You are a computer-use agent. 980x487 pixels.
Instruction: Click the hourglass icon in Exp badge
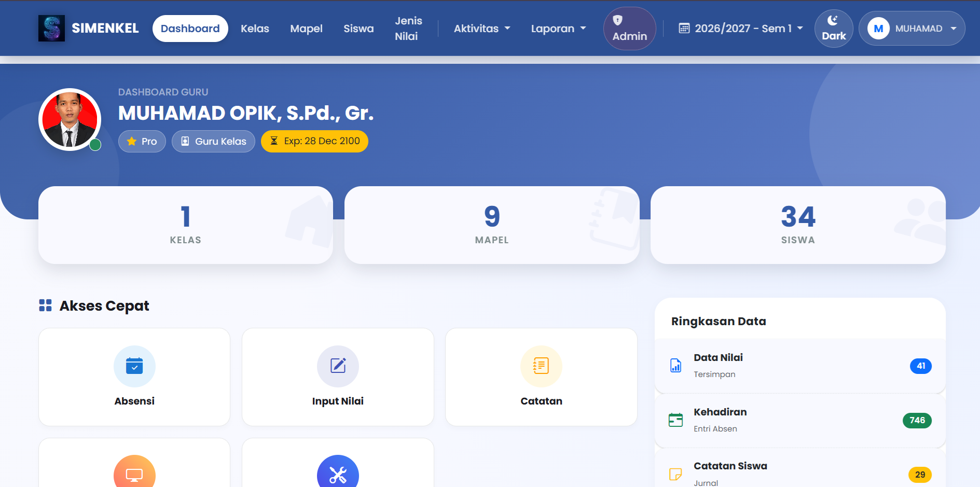[x=274, y=141]
